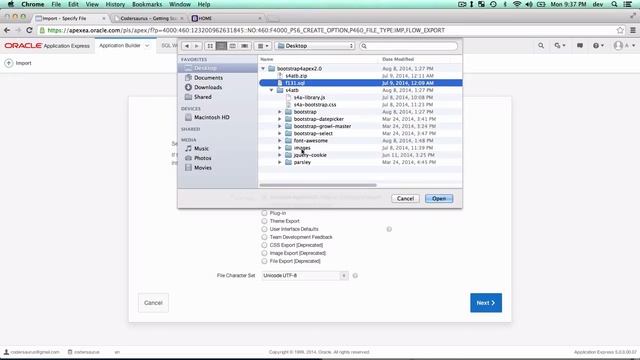640x360 pixels.
Task: Expand the parsley folder
Action: click(x=280, y=162)
